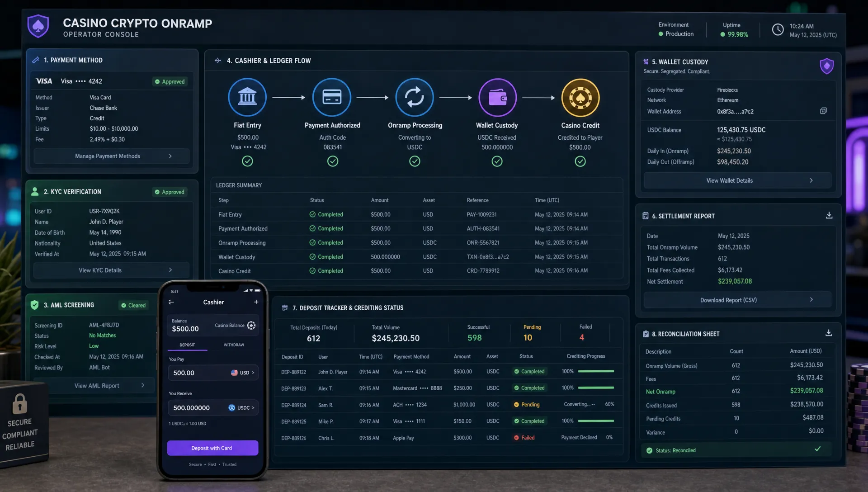The image size is (868, 492).
Task: Click the Reconciliation Sheet clipboard icon
Action: (646, 334)
